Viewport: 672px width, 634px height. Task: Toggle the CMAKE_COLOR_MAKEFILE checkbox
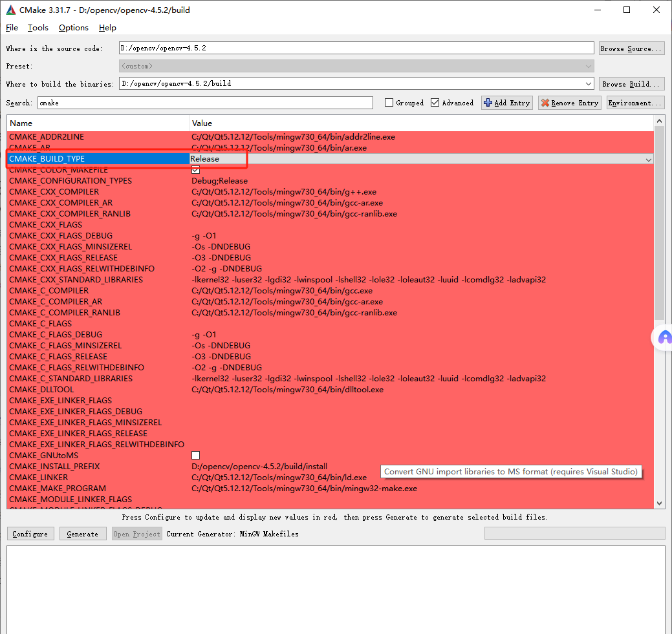pos(195,170)
